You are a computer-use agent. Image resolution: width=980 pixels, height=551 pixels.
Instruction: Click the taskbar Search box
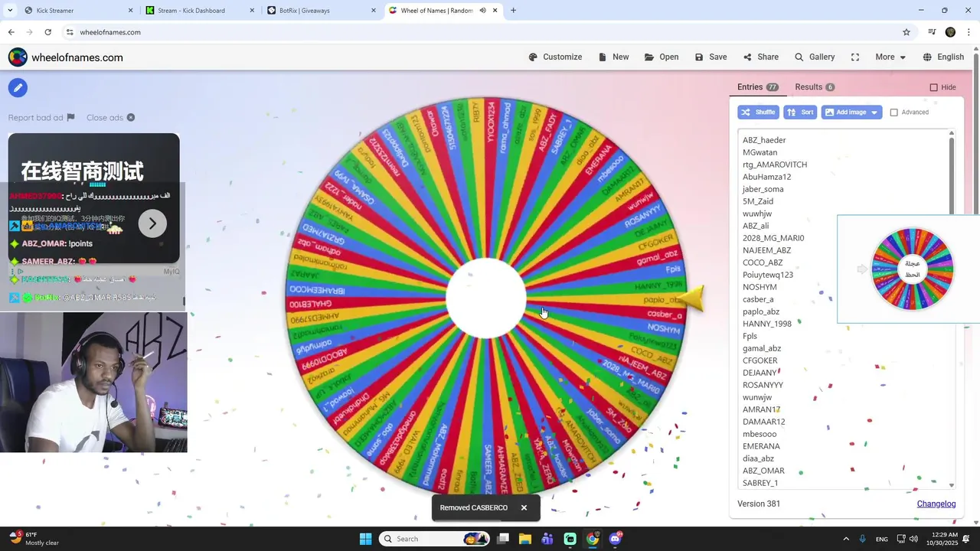pos(434,539)
